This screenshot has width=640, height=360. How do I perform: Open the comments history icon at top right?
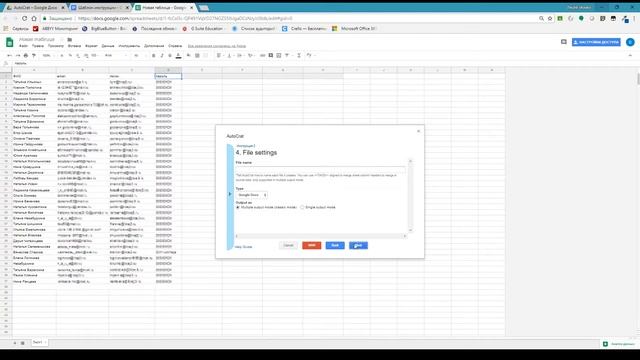pyautogui.click(x=564, y=42)
